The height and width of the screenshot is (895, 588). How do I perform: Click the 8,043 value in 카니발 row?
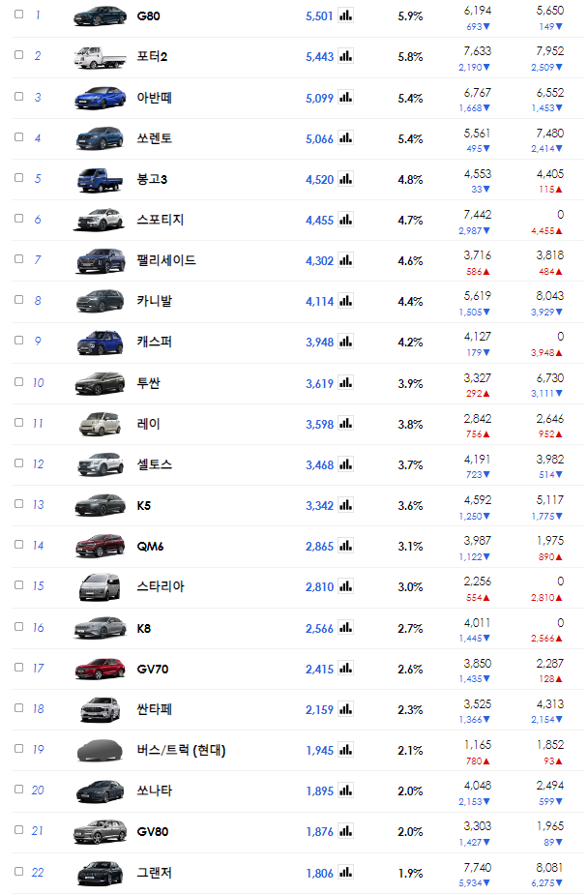tap(549, 296)
